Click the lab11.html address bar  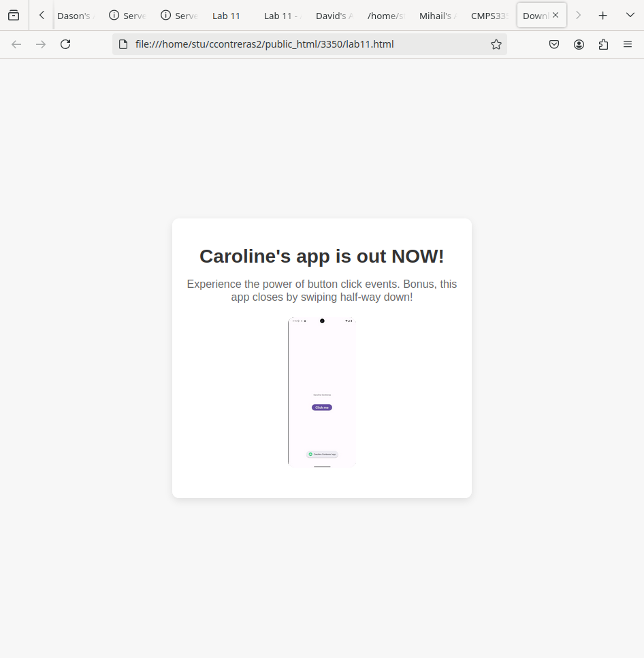(x=306, y=44)
